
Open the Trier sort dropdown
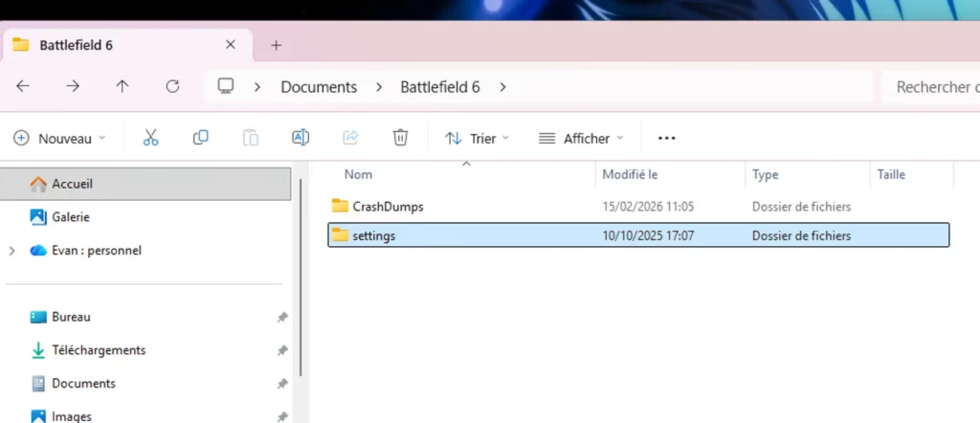[x=478, y=138]
